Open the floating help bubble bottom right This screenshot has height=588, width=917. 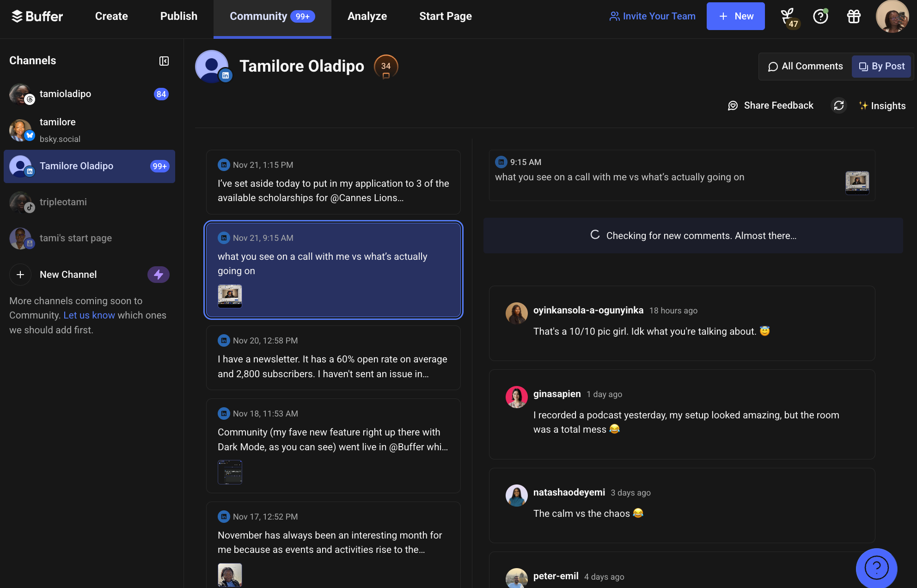point(877,568)
